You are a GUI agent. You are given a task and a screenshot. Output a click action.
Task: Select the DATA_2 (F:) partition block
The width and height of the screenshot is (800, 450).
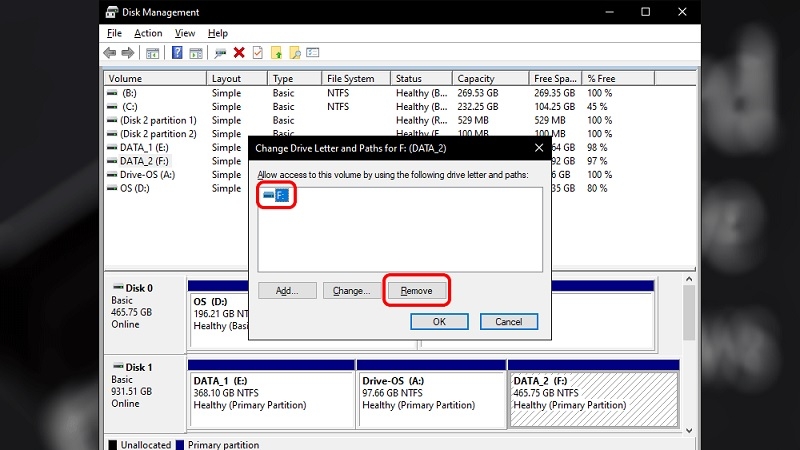pos(594,394)
